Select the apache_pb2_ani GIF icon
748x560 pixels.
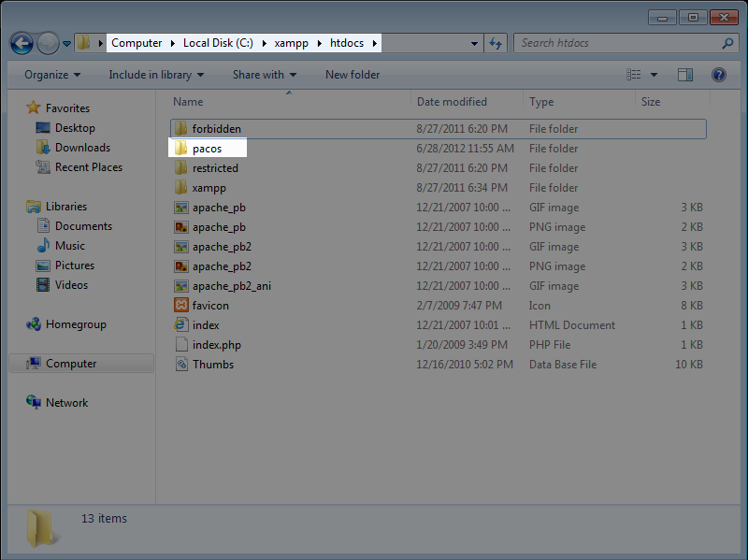coord(180,286)
